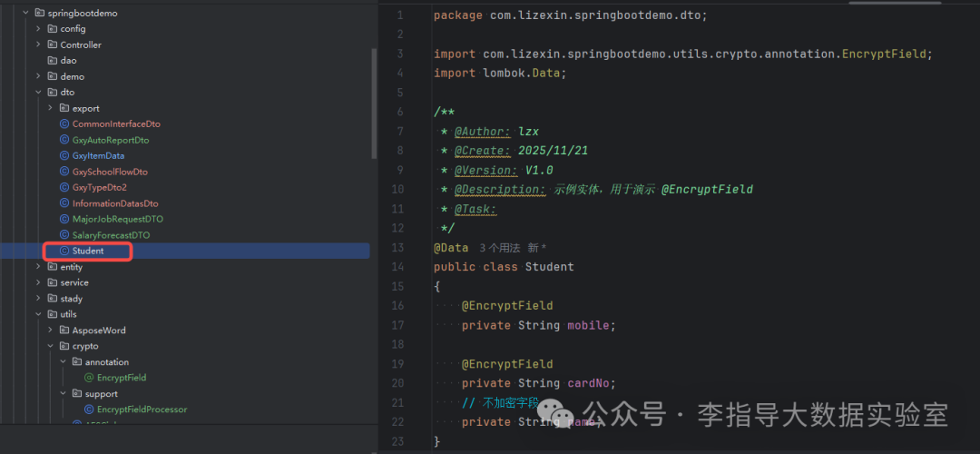Click the EncryptFieldProcessor class icon
The height and width of the screenshot is (454, 980).
click(89, 410)
